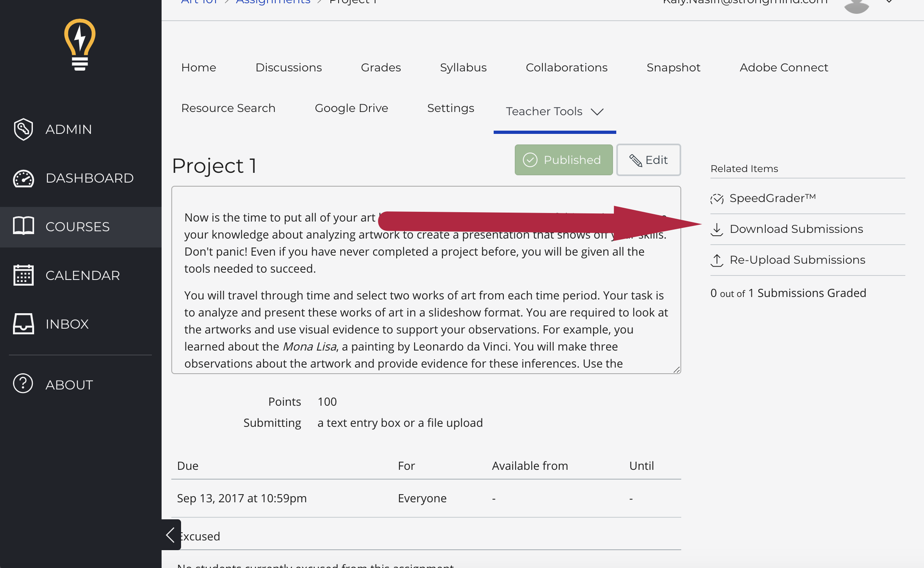Click the Calendar grid icon
924x568 pixels.
coord(23,275)
